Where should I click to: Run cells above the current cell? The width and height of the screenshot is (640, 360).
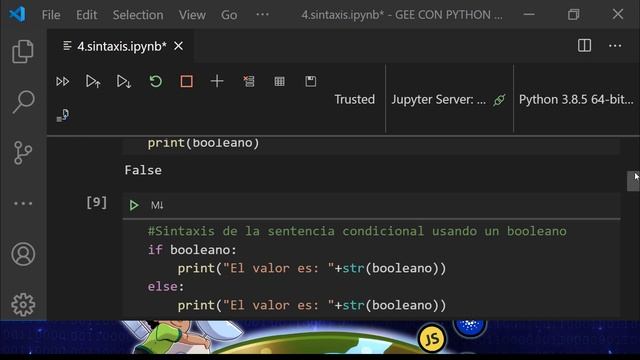point(93,82)
